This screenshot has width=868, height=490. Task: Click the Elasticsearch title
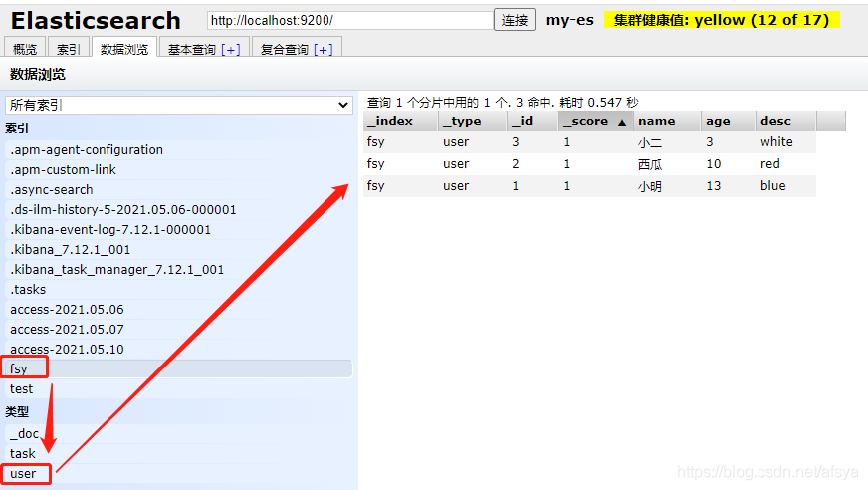96,21
